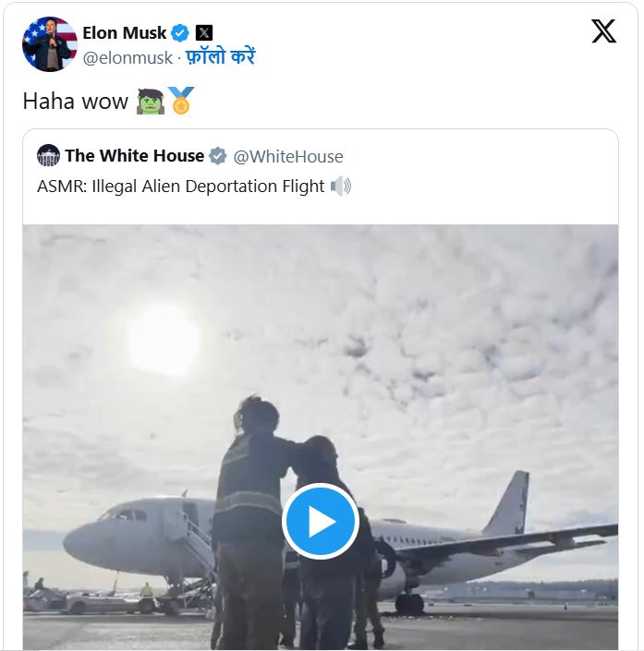Click the sun in the video preview
This screenshot has height=651, width=644.
coord(163,340)
